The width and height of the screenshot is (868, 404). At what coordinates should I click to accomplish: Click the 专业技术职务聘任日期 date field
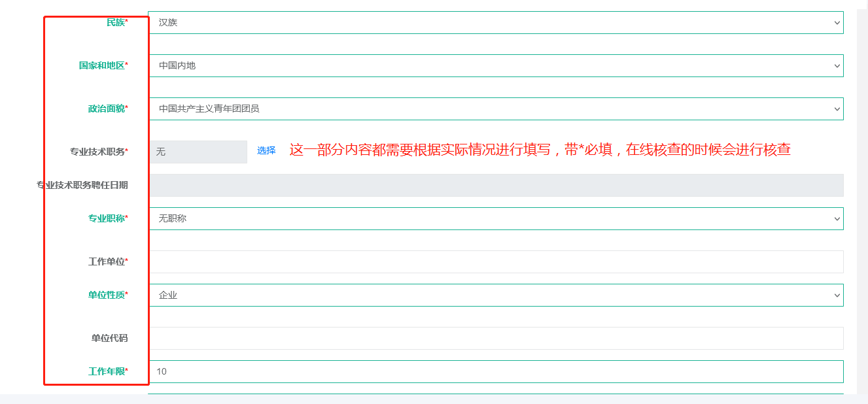tap(495, 185)
